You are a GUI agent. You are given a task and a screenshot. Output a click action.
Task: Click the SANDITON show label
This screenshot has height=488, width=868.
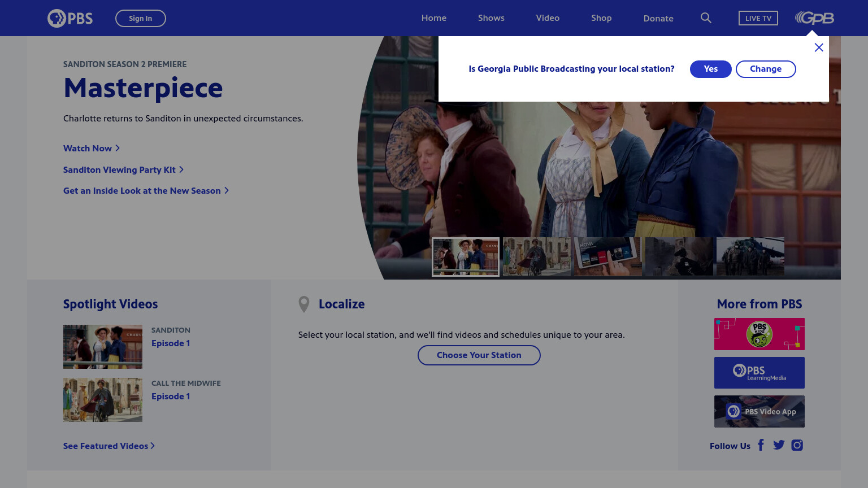tap(171, 330)
